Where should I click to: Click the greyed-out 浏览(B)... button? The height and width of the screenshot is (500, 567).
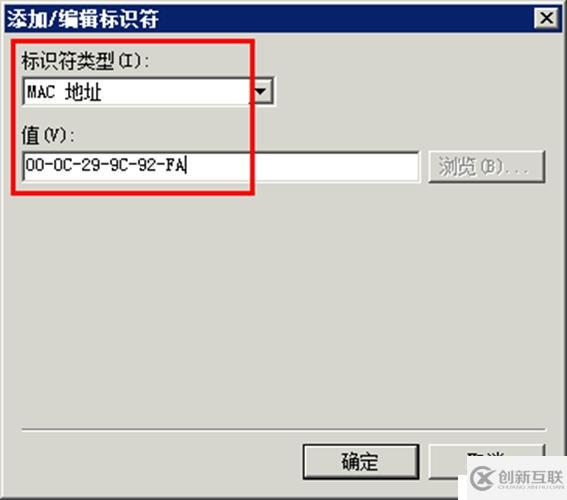click(x=487, y=167)
